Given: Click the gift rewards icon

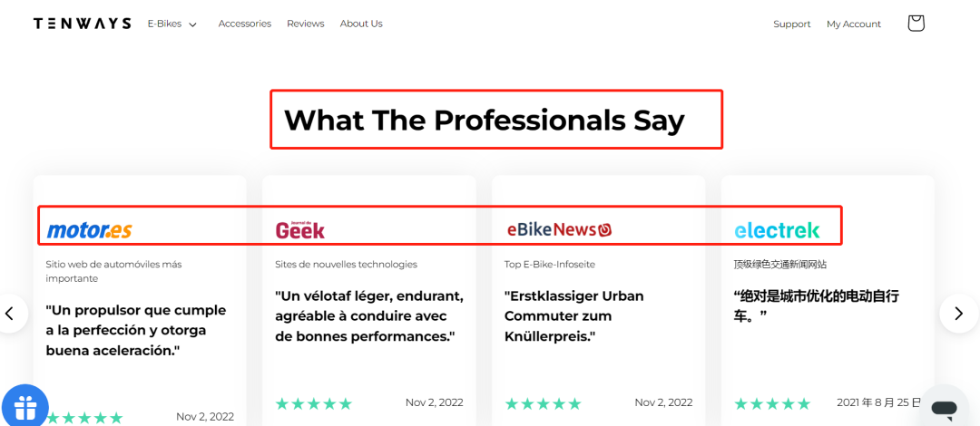Looking at the screenshot, I should (x=24, y=406).
